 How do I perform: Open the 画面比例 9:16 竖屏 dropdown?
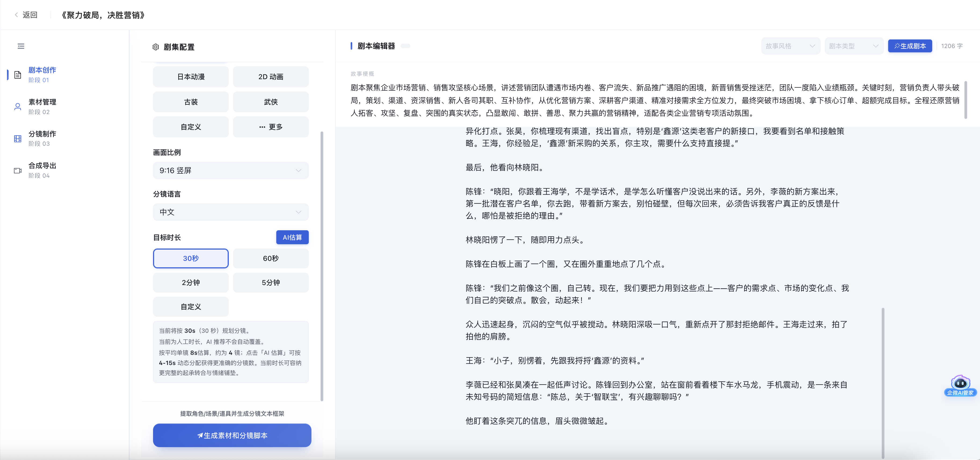pos(231,170)
